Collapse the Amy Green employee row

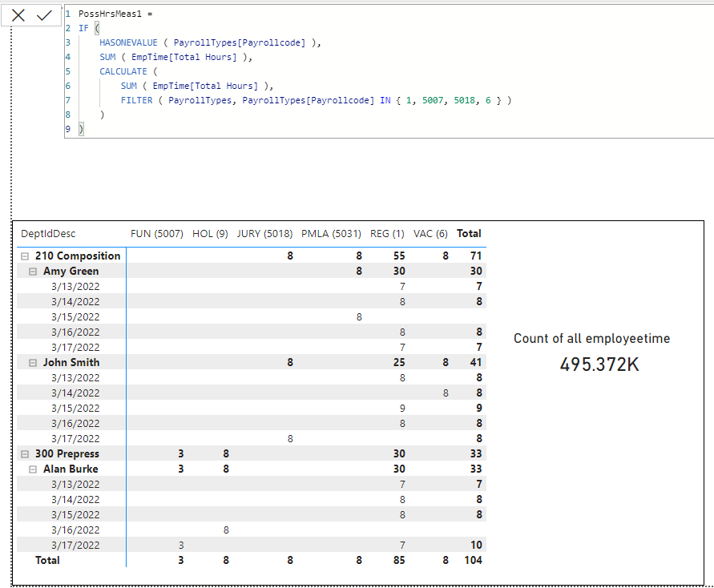coord(33,272)
